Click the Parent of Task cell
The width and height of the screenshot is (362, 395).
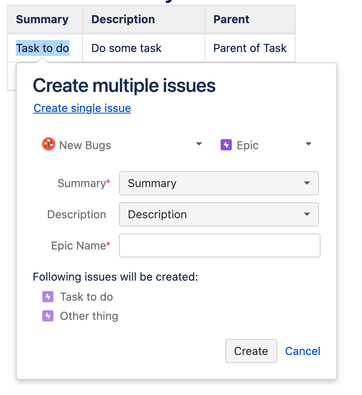point(250,48)
